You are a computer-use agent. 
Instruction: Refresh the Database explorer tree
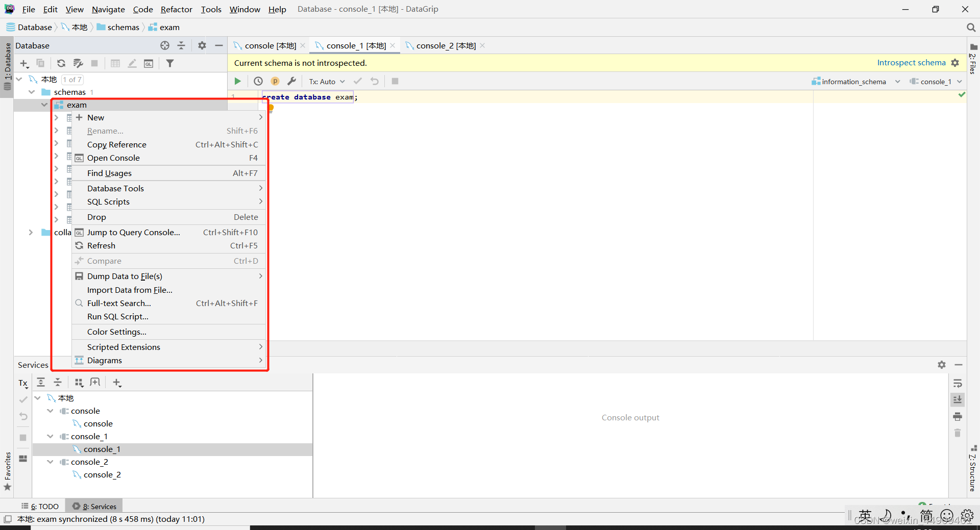pyautogui.click(x=61, y=63)
